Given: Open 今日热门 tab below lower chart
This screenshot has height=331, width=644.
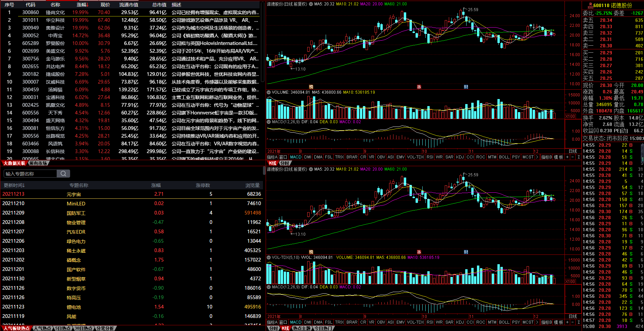Looking at the screenshot, I should point(323,328).
